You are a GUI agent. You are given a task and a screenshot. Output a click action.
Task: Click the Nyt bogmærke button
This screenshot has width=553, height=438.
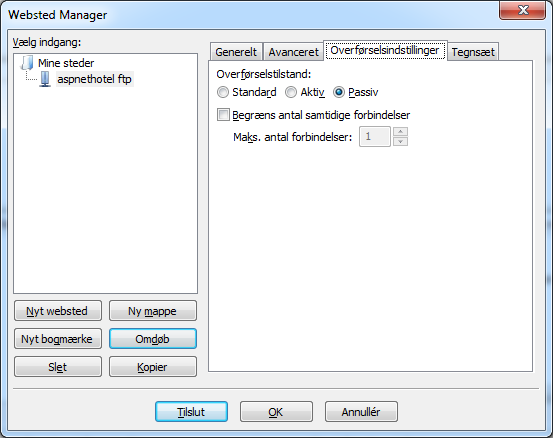point(58,339)
